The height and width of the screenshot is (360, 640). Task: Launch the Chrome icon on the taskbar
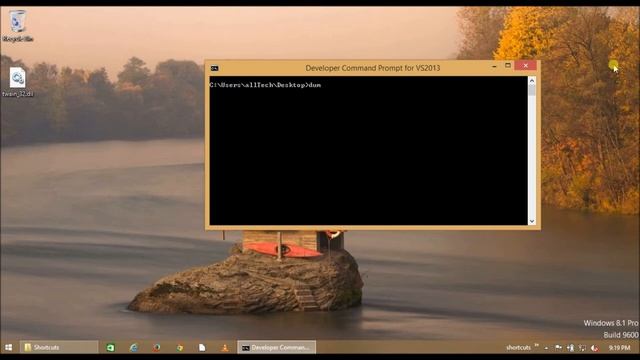coord(180,348)
